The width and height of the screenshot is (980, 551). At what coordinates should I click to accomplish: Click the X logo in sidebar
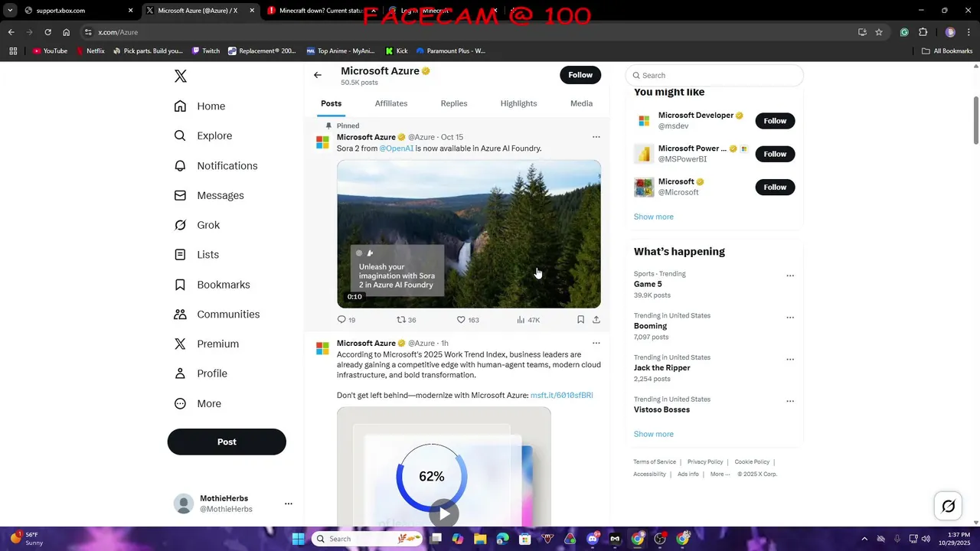click(x=180, y=76)
